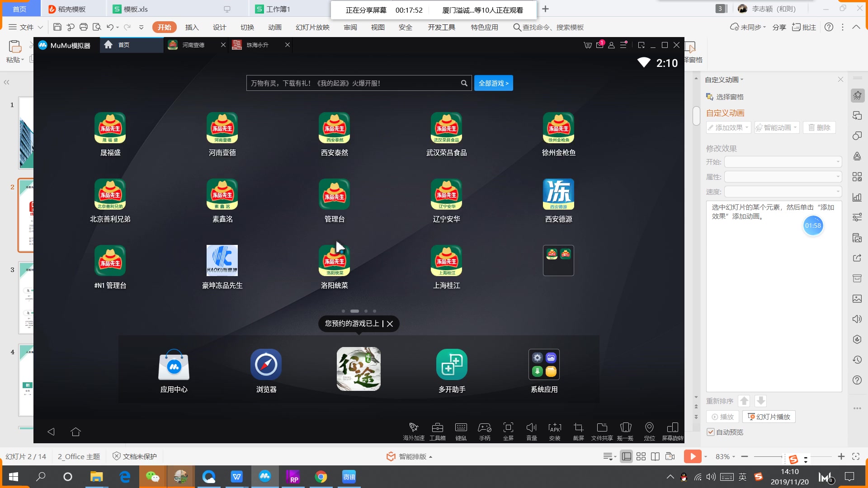The image size is (868, 488).
Task: Open the 手柄 gamepad settings
Action: tap(485, 431)
